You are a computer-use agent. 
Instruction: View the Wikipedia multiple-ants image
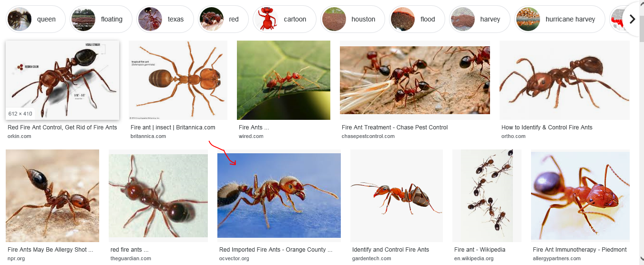click(x=487, y=196)
